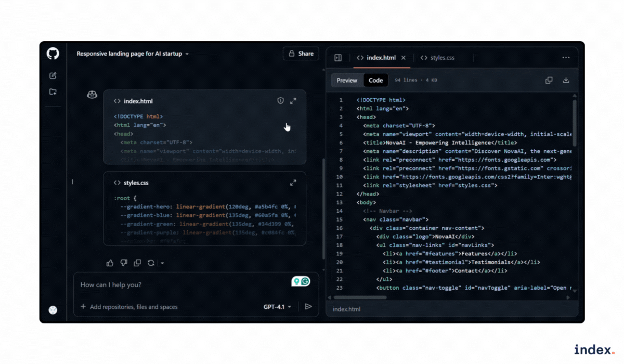624x364 pixels.
Task: Expand the styles.css code block
Action: click(293, 183)
